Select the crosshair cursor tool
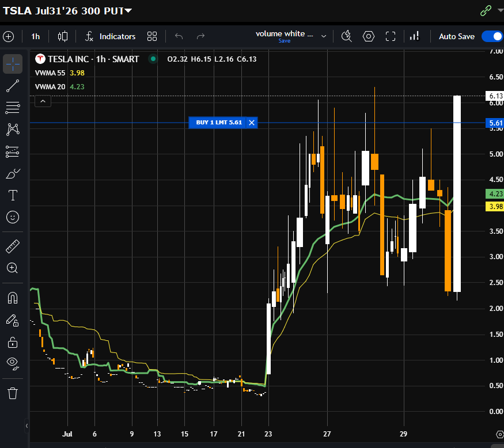504x448 pixels. click(13, 64)
